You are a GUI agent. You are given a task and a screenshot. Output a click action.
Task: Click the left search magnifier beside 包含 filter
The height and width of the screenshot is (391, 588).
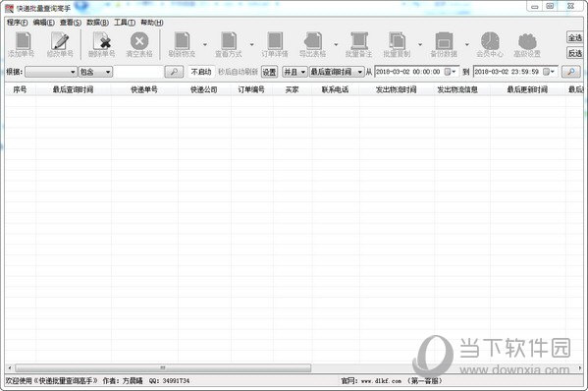pyautogui.click(x=174, y=72)
